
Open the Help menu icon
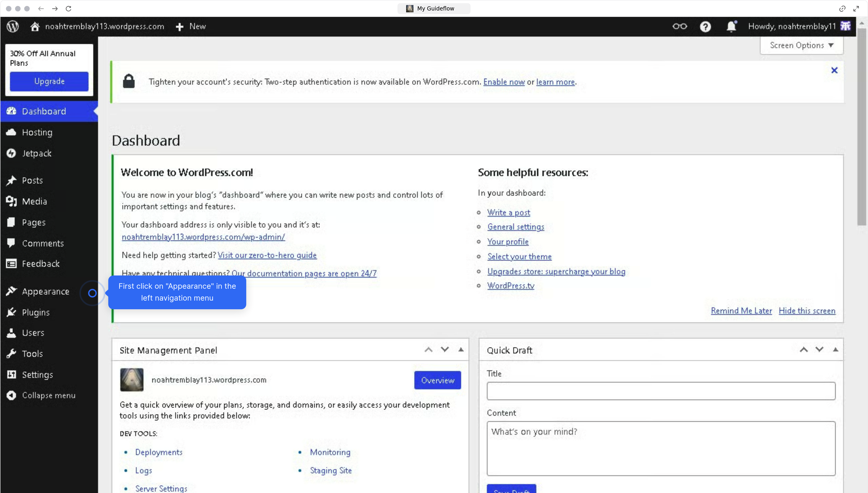(x=705, y=26)
